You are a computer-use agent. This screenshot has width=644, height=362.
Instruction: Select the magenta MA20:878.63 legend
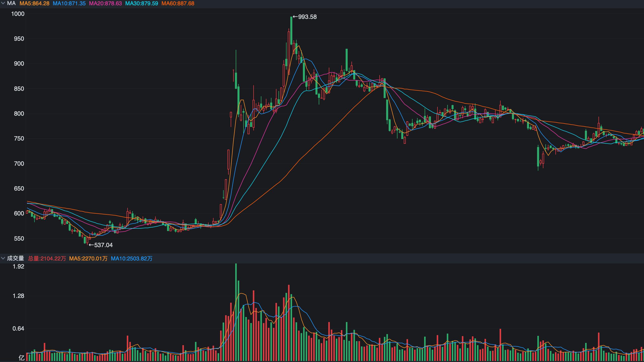[x=105, y=4]
